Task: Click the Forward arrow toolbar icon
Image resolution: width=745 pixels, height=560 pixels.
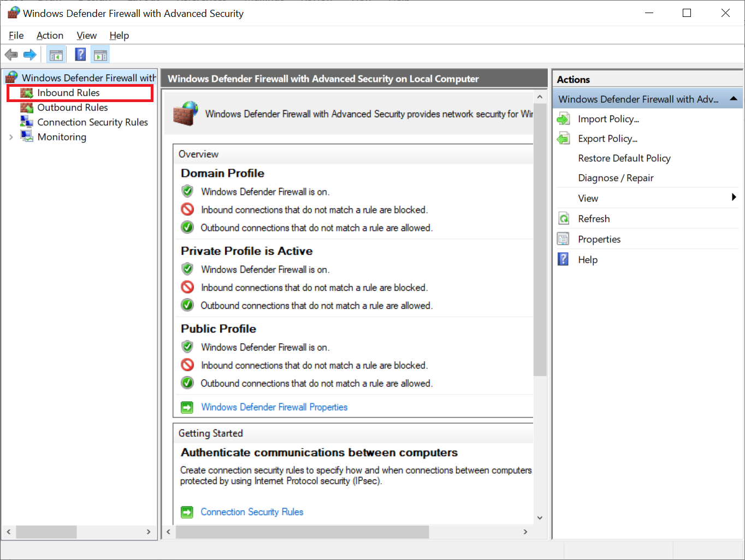Action: coord(30,55)
